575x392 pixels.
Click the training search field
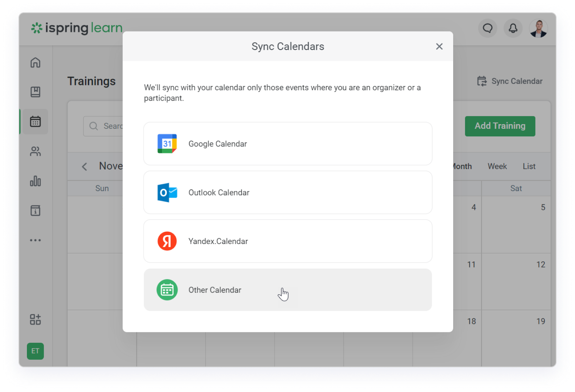coord(103,126)
